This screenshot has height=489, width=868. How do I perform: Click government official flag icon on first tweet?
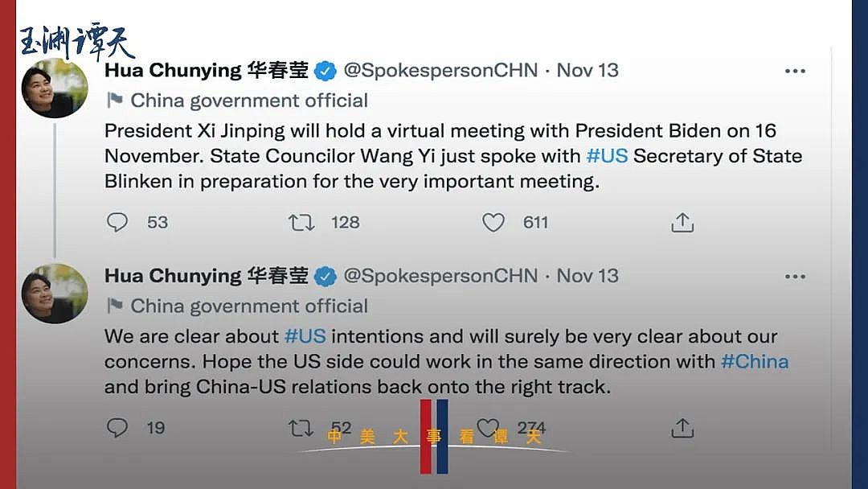coord(116,101)
